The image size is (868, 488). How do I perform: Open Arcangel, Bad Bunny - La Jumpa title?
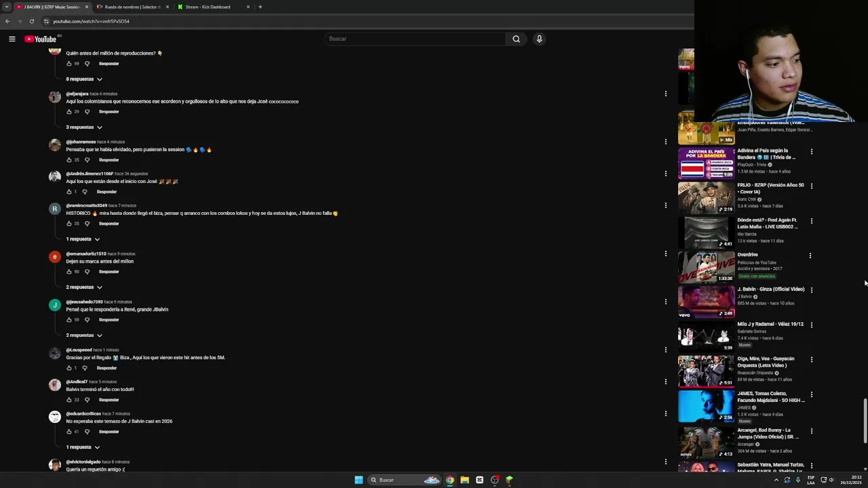(x=768, y=433)
